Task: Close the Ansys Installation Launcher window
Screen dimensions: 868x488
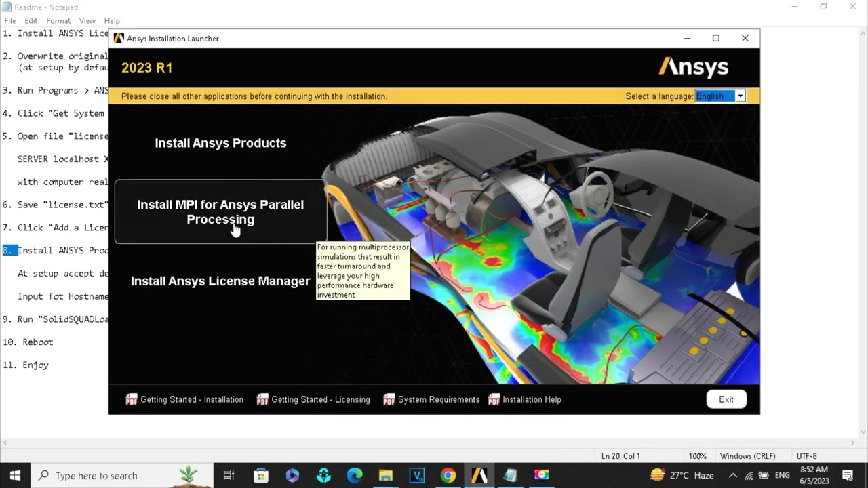Action: coord(745,39)
